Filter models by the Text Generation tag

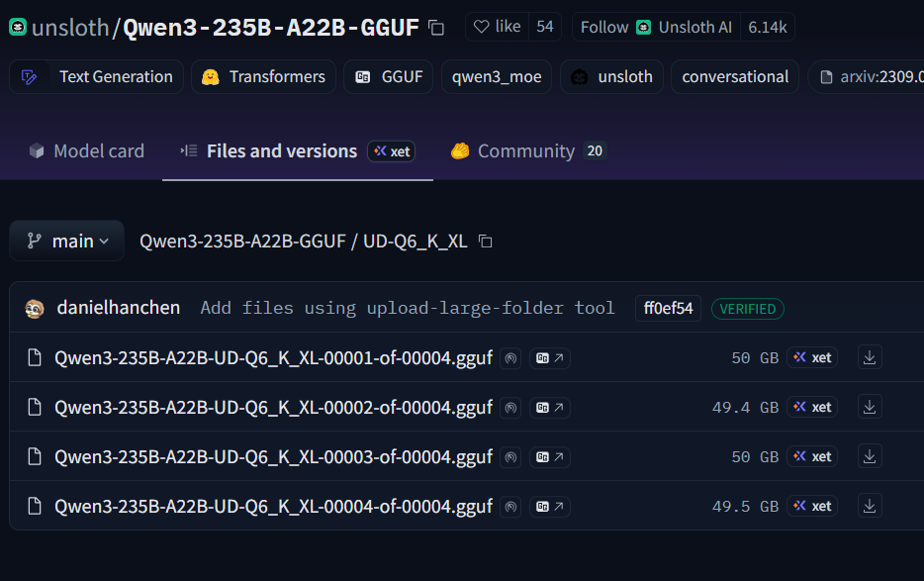96,75
